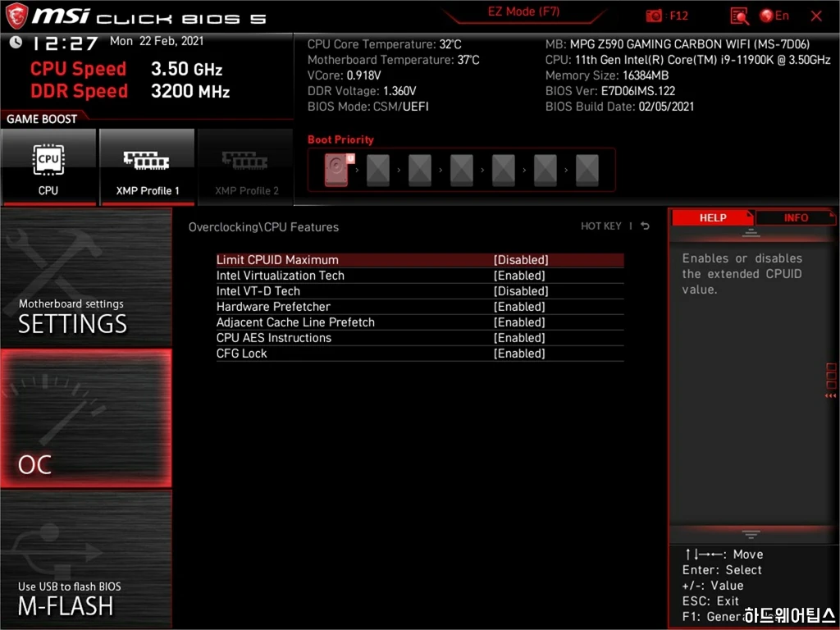
Task: Select the Hardware Prefetcher label
Action: pos(273,307)
